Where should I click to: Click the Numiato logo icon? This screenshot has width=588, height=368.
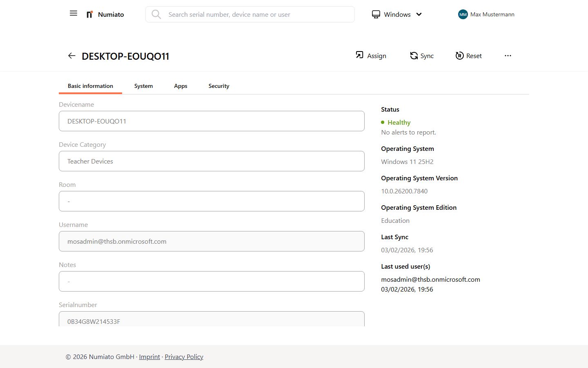pos(89,15)
